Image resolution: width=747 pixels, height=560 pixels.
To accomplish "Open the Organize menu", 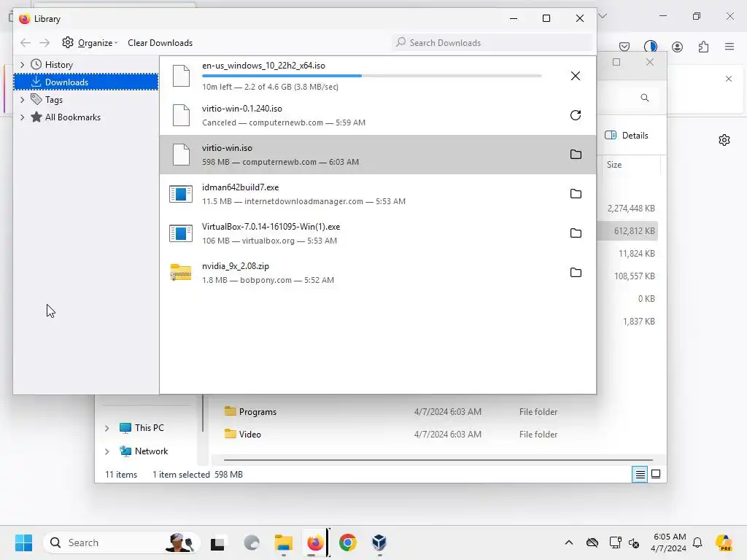I will pos(90,43).
